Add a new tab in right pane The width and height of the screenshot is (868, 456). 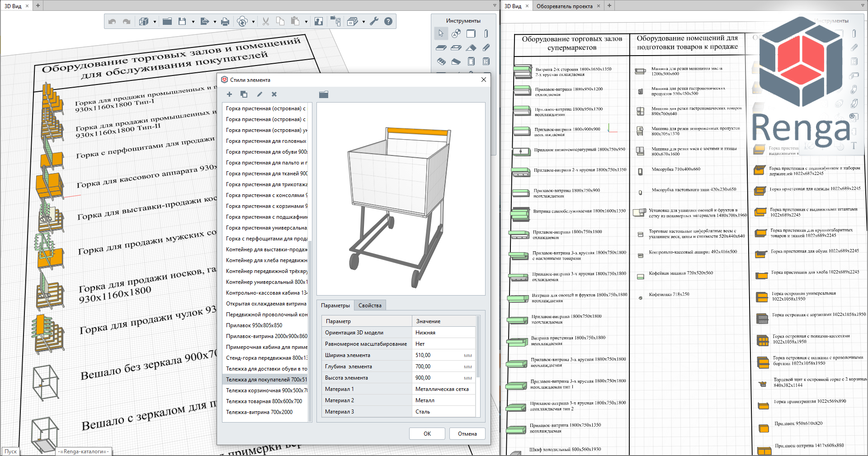click(609, 5)
